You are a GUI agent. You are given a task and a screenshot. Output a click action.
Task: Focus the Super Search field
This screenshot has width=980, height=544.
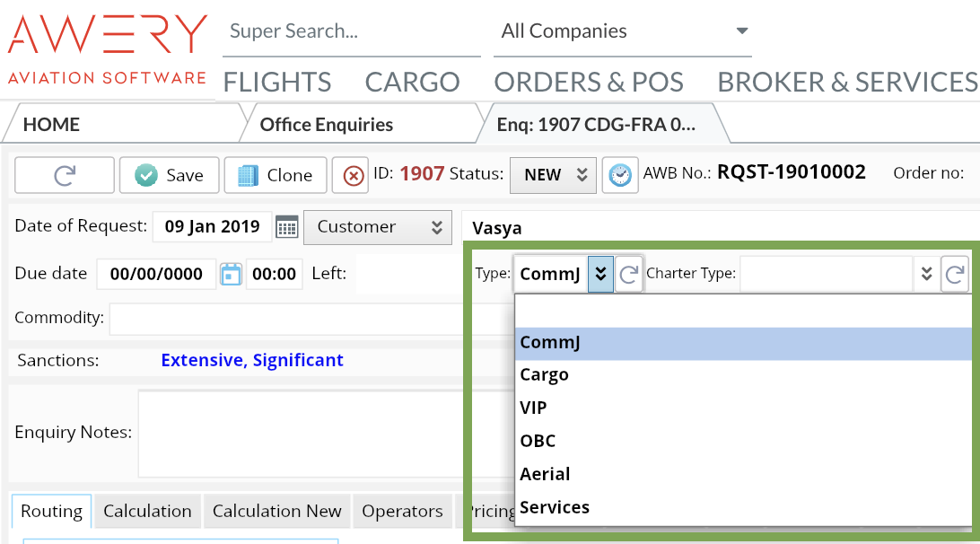350,31
